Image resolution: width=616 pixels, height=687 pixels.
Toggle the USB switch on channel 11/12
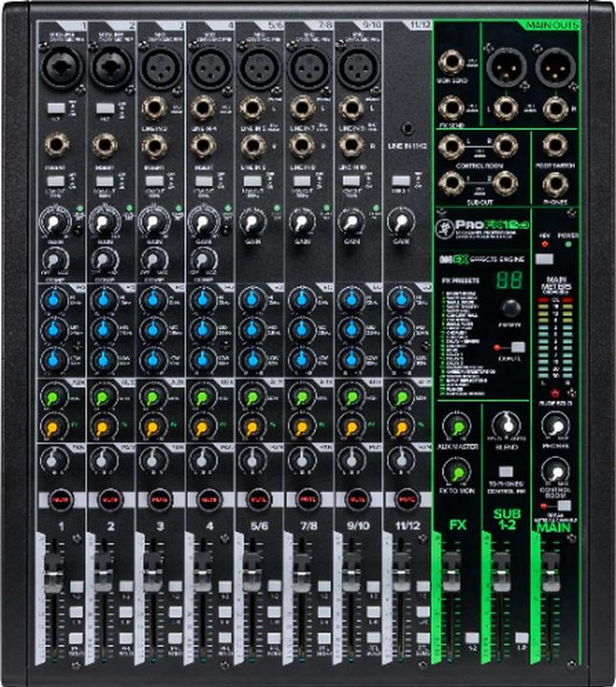tap(400, 180)
